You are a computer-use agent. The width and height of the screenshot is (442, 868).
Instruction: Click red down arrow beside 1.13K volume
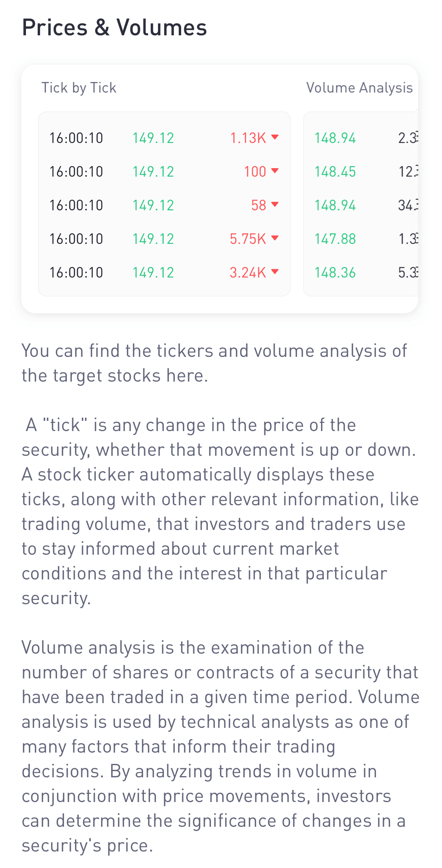tap(275, 137)
